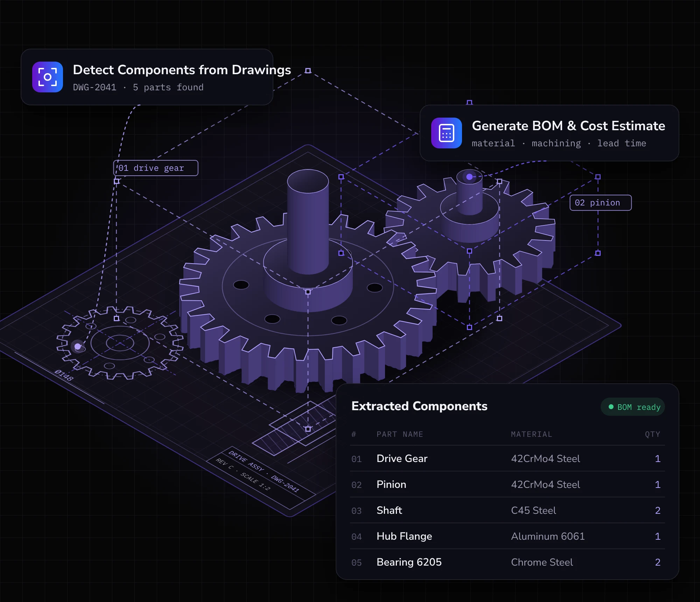
Task: Open the Detect Components from Drawings card title
Action: coord(182,70)
